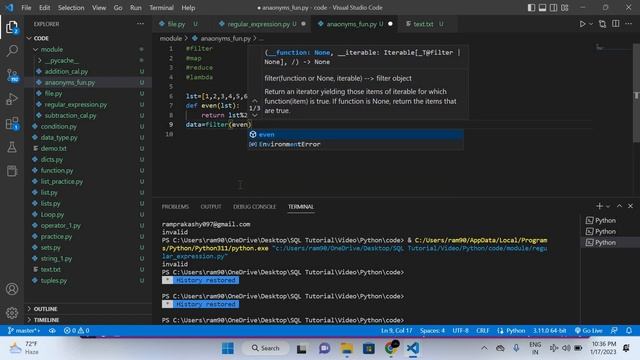Open the Testing flask view
Image resolution: width=640 pixels, height=360 pixels.
pyautogui.click(x=12, y=147)
